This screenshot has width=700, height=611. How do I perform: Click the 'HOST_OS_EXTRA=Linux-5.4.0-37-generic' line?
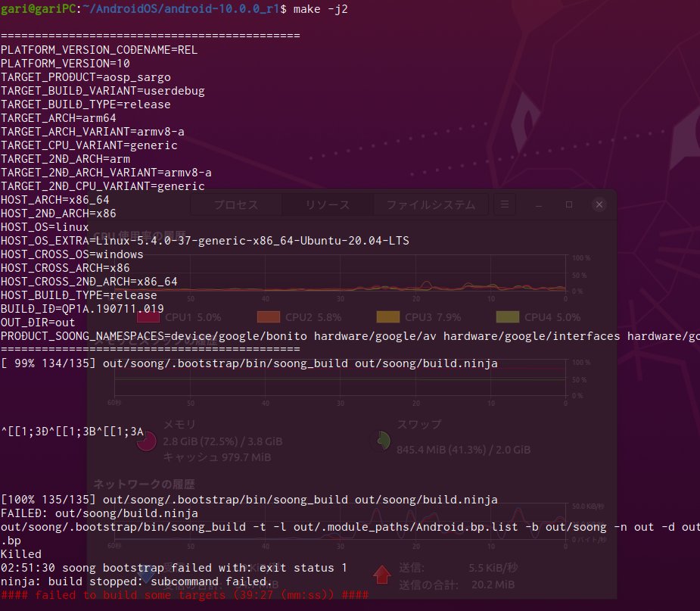pos(205,240)
